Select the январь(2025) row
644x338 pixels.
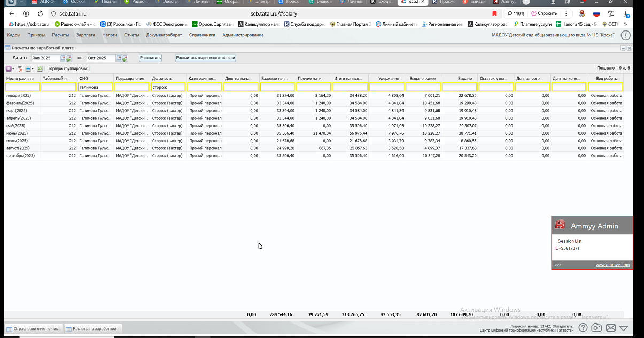point(314,96)
